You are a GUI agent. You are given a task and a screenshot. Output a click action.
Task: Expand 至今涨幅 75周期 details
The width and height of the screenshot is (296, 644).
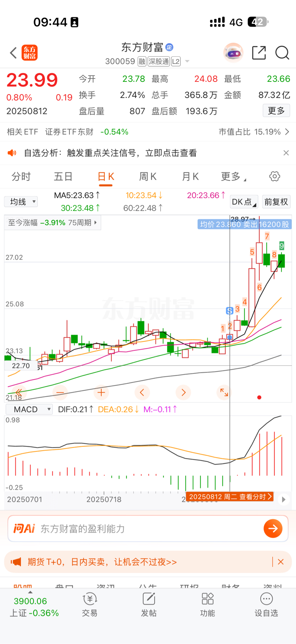click(x=53, y=223)
